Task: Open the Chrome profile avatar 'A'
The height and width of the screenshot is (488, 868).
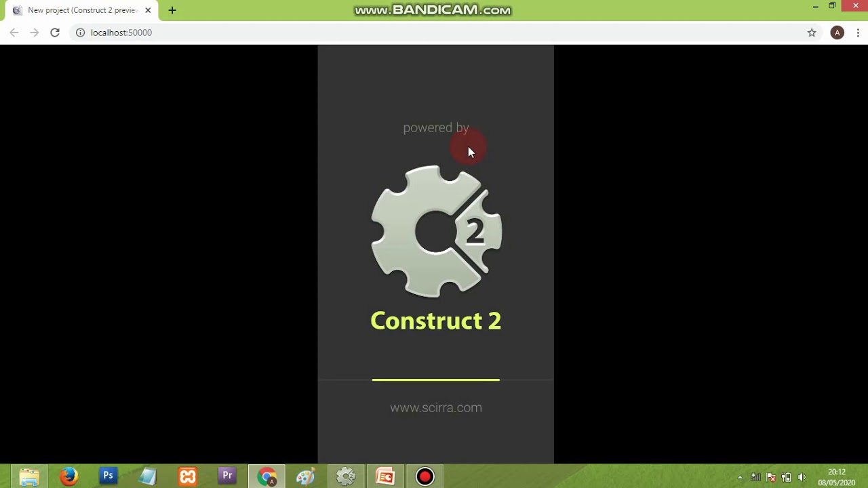Action: 837,33
